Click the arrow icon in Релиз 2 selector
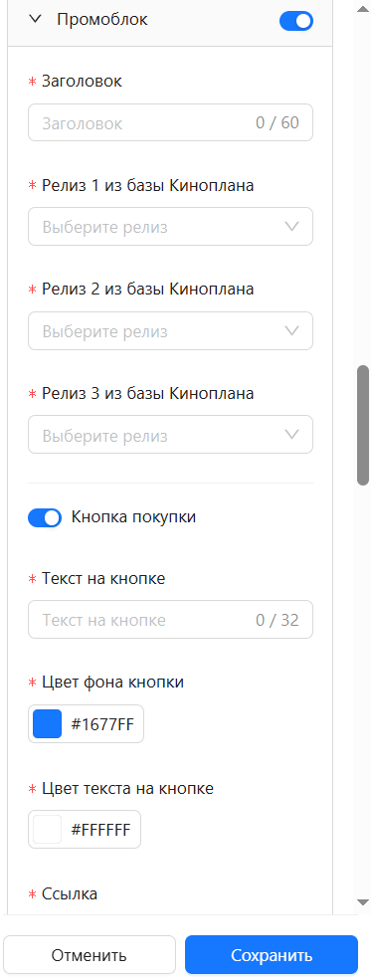 pos(291,330)
